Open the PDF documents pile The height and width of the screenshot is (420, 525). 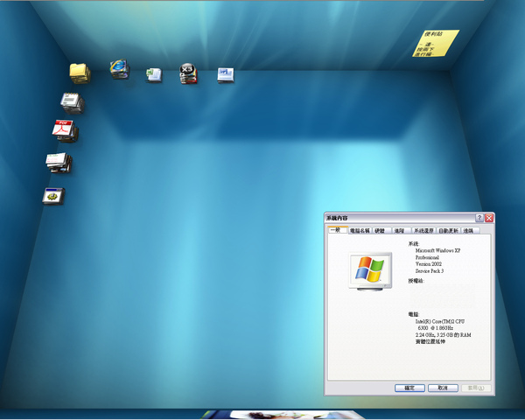click(66, 131)
